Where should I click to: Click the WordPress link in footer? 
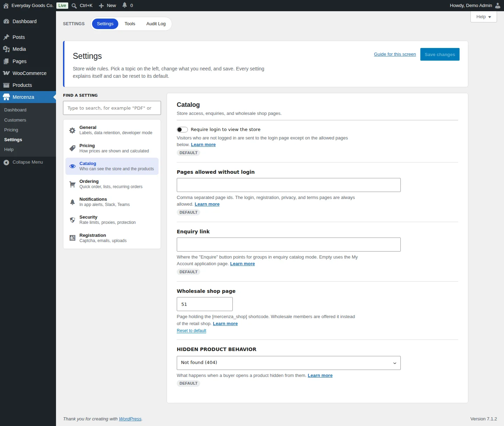[130, 419]
